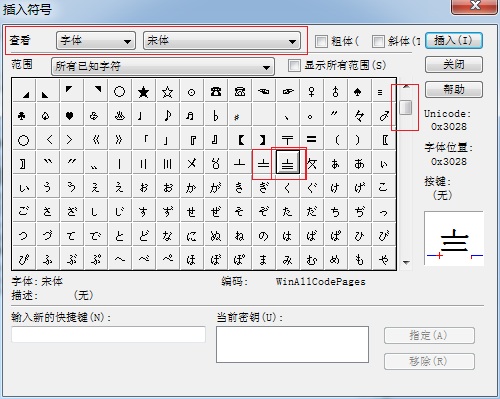Click the 插入(I) insert button
Viewport: 500px width, 399px height.
tap(454, 41)
